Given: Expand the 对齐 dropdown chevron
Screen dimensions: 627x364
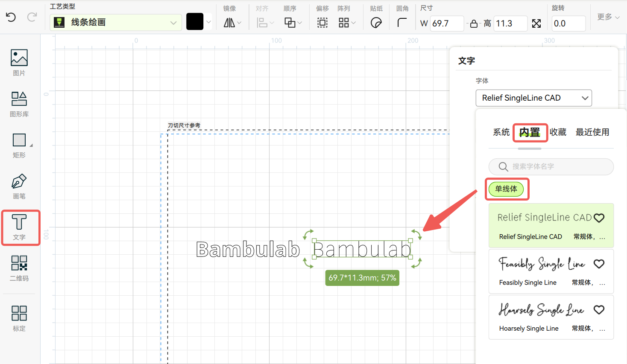Looking at the screenshot, I should coord(272,23).
